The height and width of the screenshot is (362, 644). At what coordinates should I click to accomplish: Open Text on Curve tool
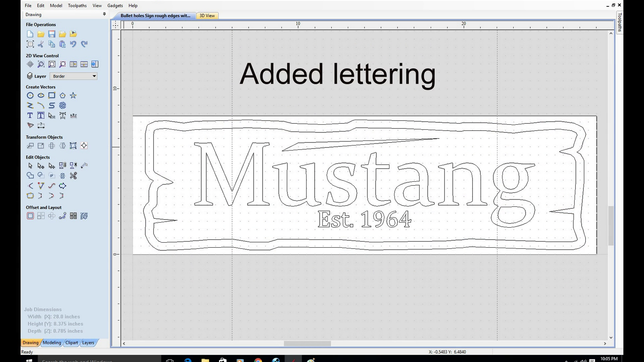tap(73, 116)
